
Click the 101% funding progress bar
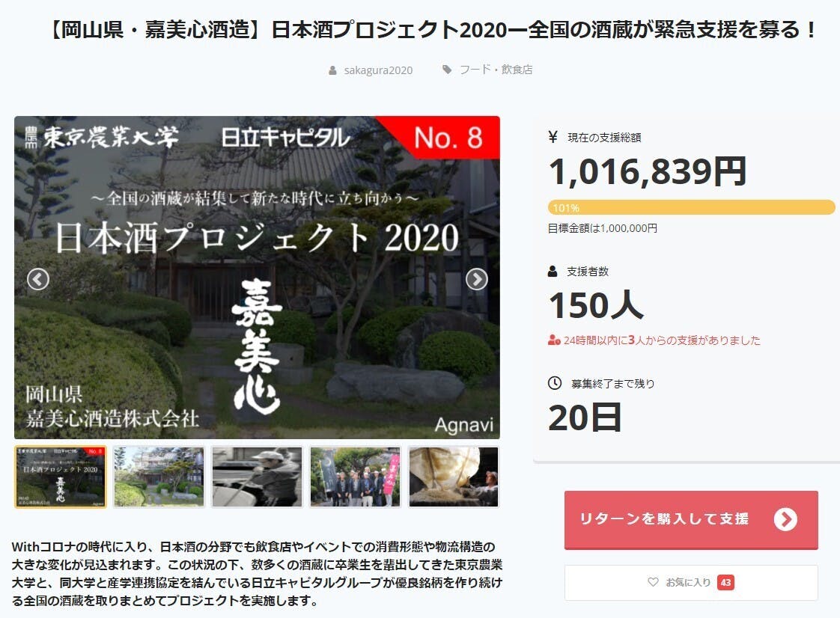point(691,207)
